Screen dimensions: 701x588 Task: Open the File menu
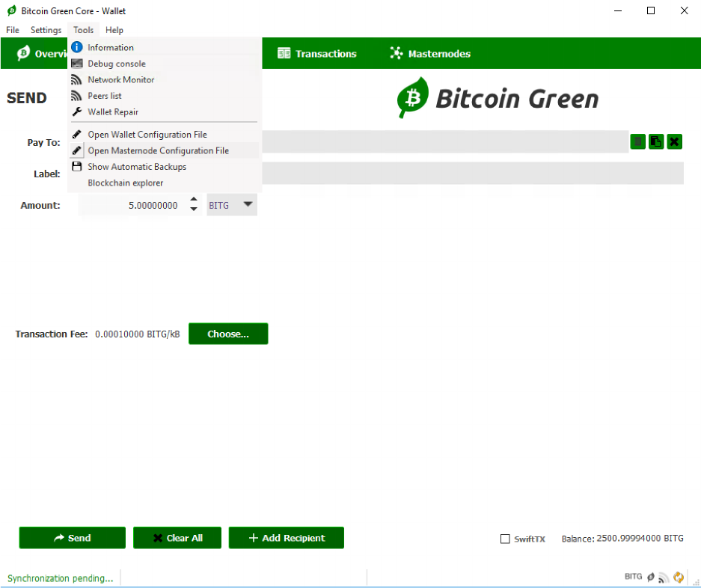click(x=13, y=30)
